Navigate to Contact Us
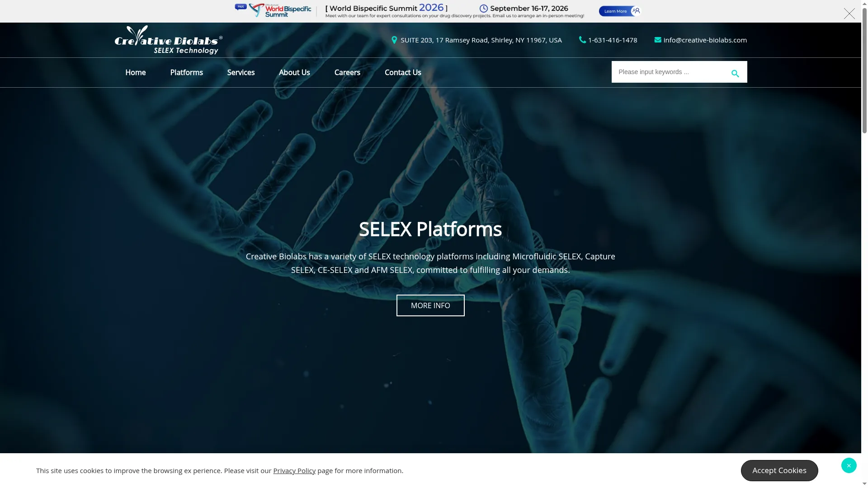The image size is (868, 488). 403,72
